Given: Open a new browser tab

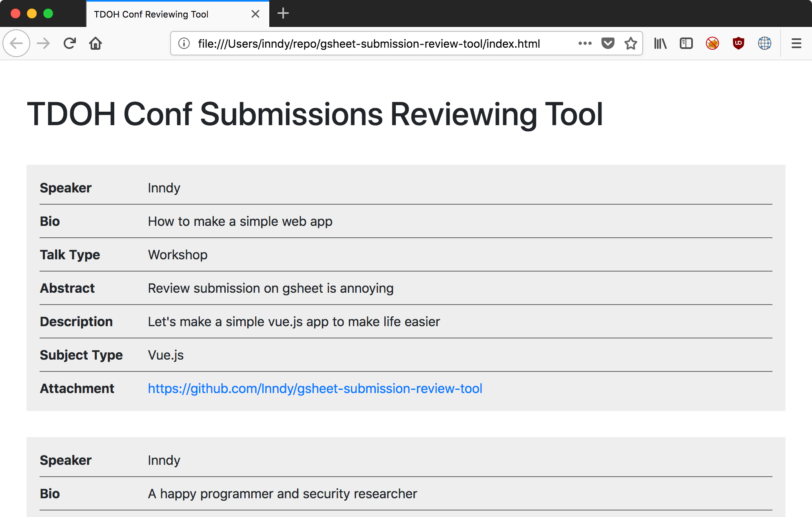Looking at the screenshot, I should point(283,13).
